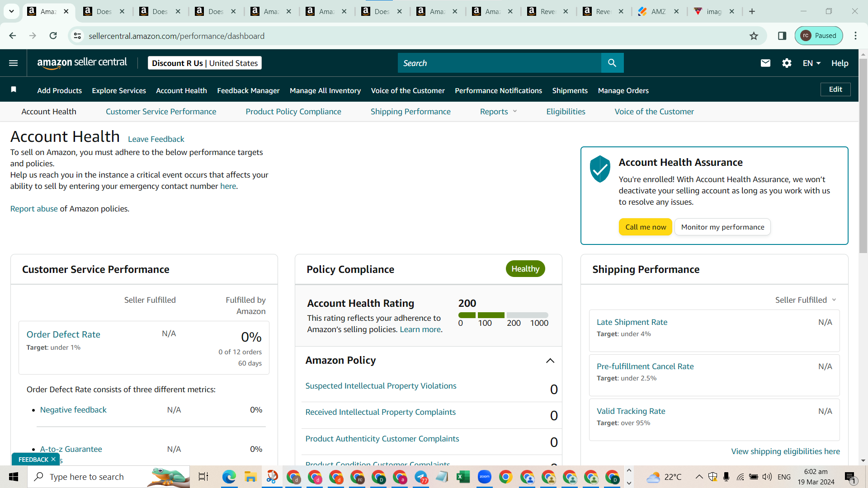
Task: Open the Eligibilities tab
Action: click(566, 112)
